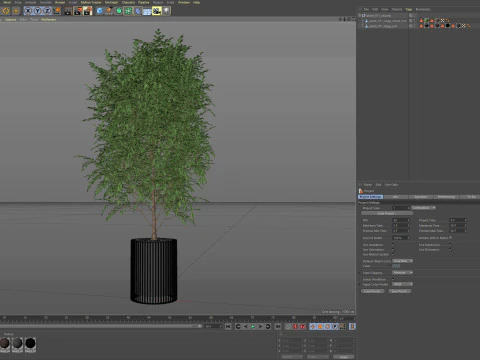This screenshot has width=480, height=360.
Task: Toggle the Point Level Animation dotted icon
Action: (x=342, y=327)
